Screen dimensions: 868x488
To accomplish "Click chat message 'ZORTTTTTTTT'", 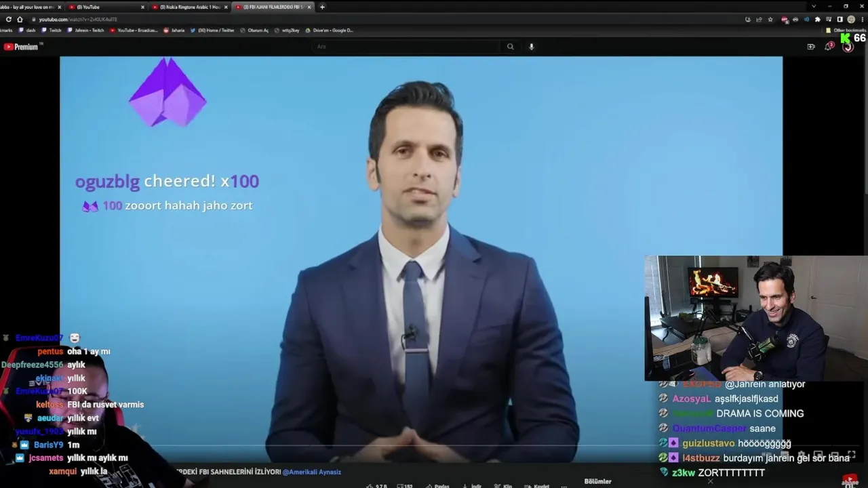I will click(731, 473).
